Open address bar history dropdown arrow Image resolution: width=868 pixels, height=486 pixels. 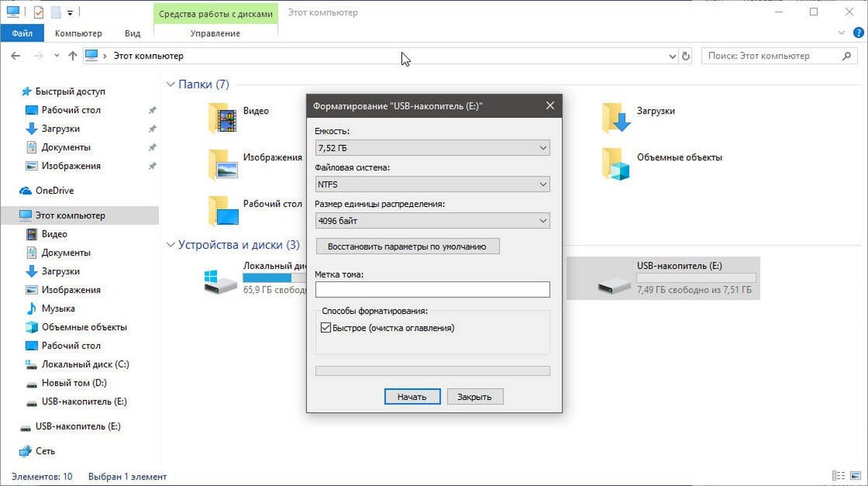click(x=672, y=56)
